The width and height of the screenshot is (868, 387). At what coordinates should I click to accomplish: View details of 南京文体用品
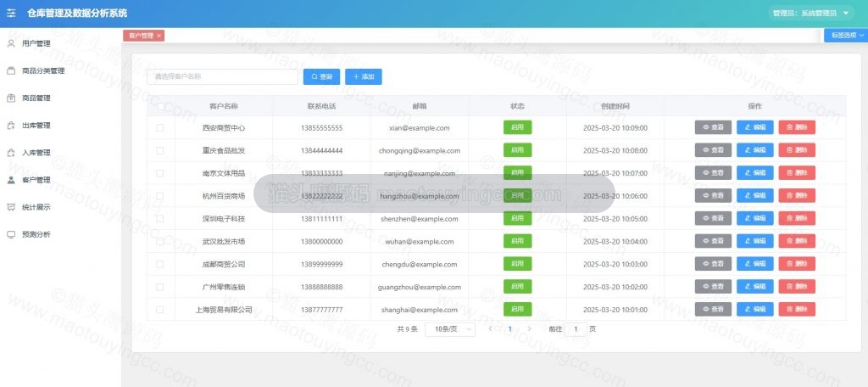pos(713,172)
